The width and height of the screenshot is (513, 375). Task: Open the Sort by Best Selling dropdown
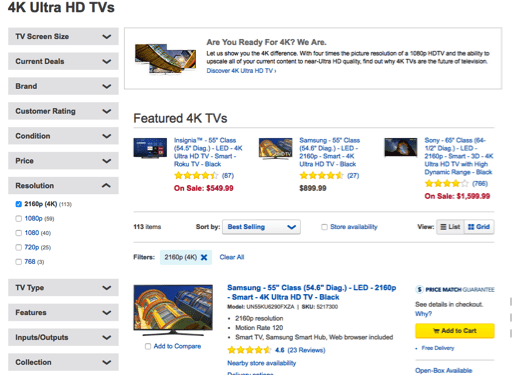point(261,227)
